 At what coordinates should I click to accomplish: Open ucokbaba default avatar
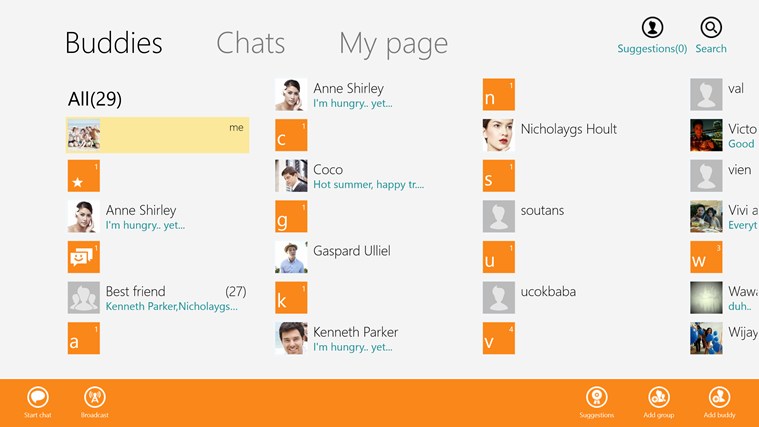(499, 298)
